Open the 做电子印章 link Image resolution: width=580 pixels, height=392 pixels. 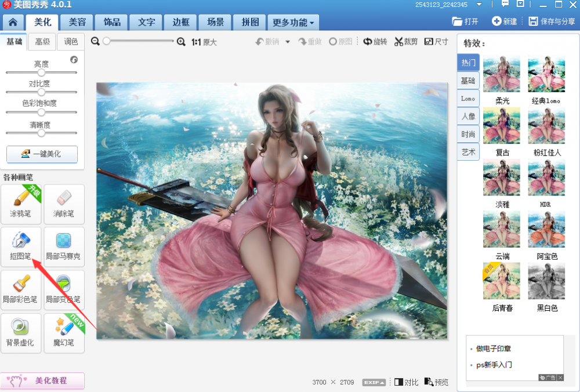[x=494, y=349]
